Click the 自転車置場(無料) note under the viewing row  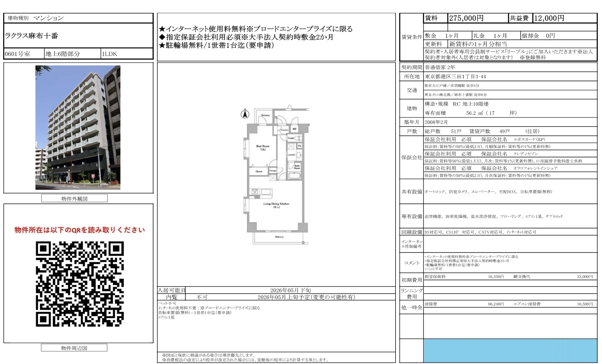(x=195, y=312)
